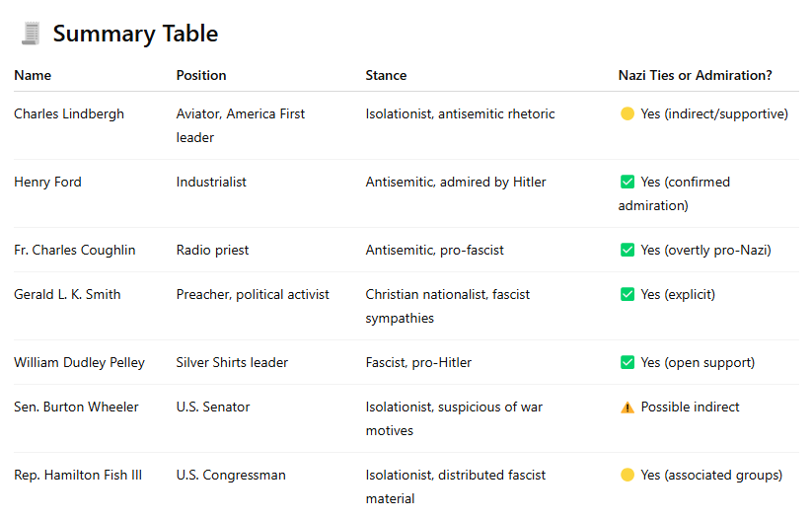The width and height of the screenshot is (812, 519).
Task: Click the Charles Lindbergh name cell
Action: pos(69,113)
